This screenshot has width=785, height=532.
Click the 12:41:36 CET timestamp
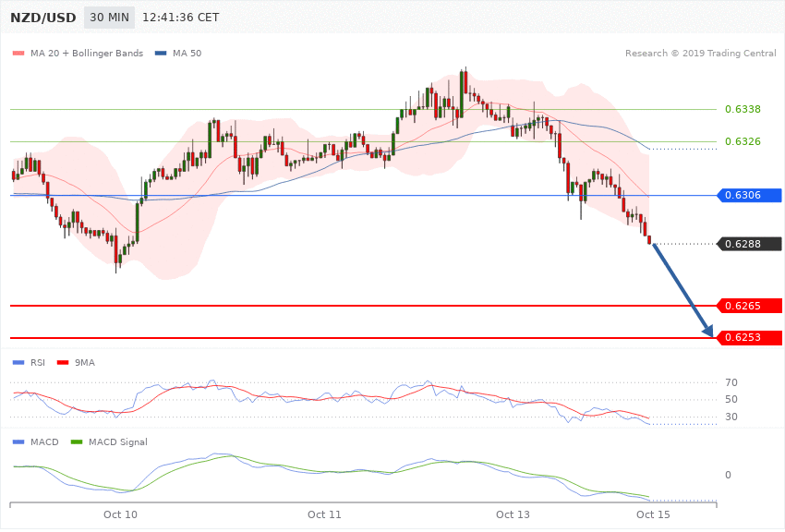181,18
